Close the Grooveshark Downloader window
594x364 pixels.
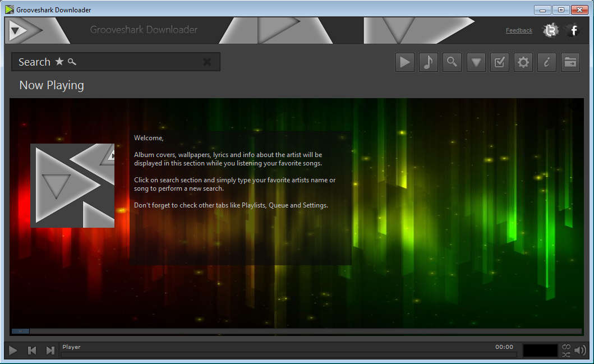tap(579, 10)
